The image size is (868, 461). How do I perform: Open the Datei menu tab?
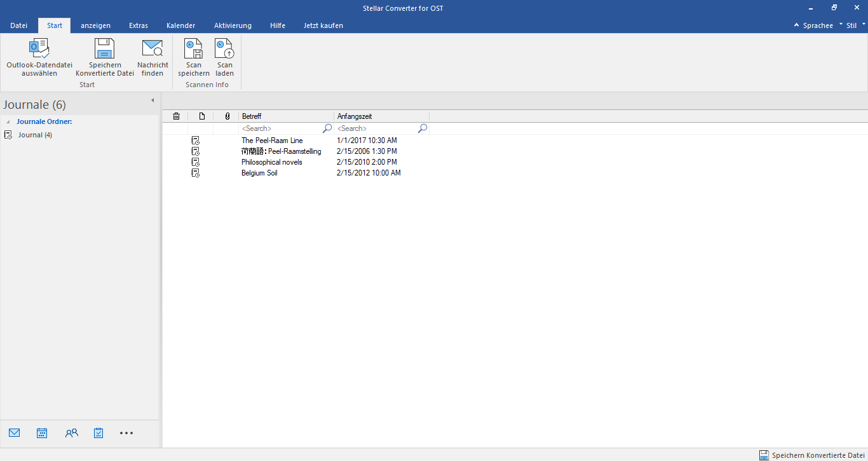click(19, 25)
